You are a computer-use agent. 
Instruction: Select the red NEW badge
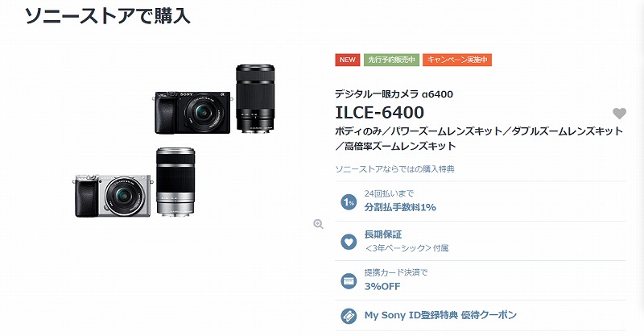click(348, 60)
